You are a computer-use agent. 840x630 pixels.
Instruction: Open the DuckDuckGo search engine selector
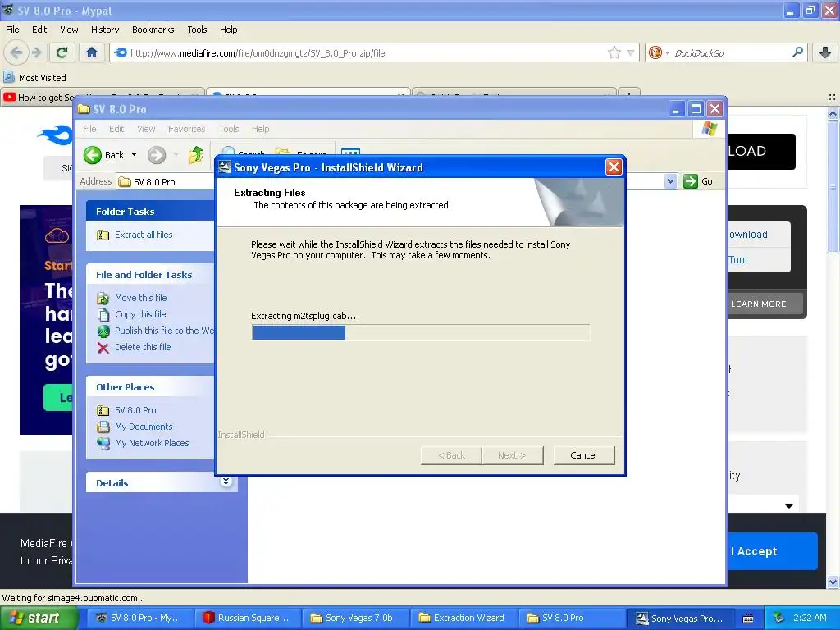(x=659, y=52)
